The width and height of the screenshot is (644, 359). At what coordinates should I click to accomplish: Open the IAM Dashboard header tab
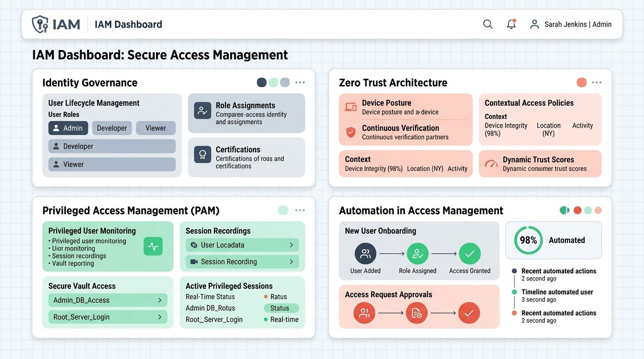point(128,24)
